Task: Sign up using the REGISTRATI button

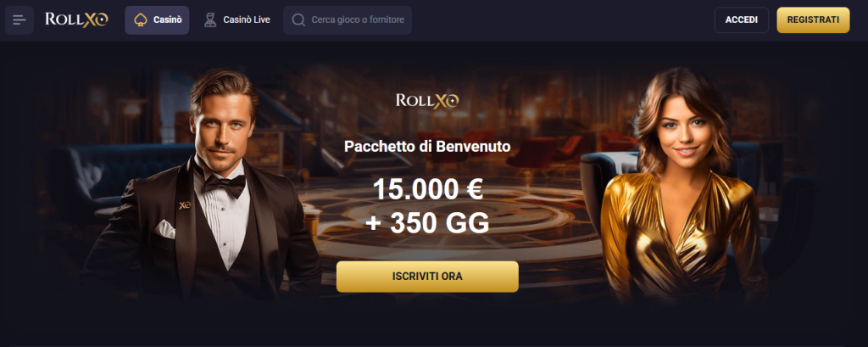Action: click(x=813, y=20)
